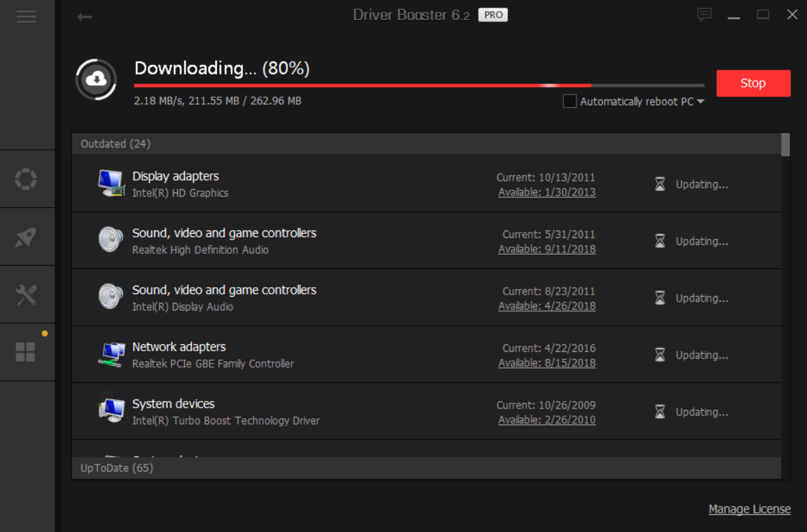Screen dimensions: 807x532
Task: Expand the Automatically reboot PC dropdown arrow
Action: pos(701,102)
